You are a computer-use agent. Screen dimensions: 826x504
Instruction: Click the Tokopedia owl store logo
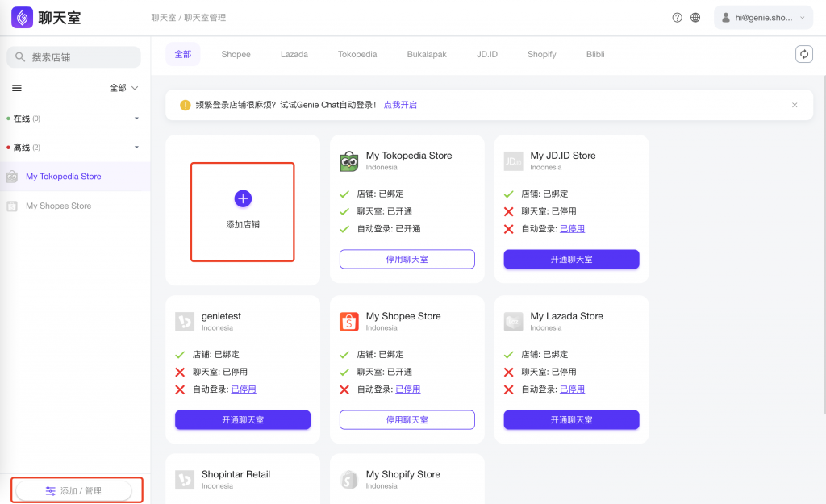tap(348, 161)
